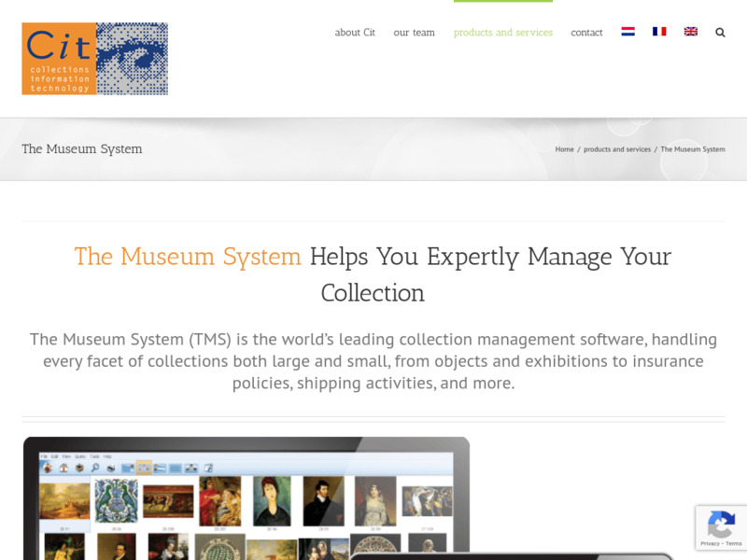The height and width of the screenshot is (560, 747).
Task: Follow the Home breadcrumb link
Action: [x=565, y=149]
